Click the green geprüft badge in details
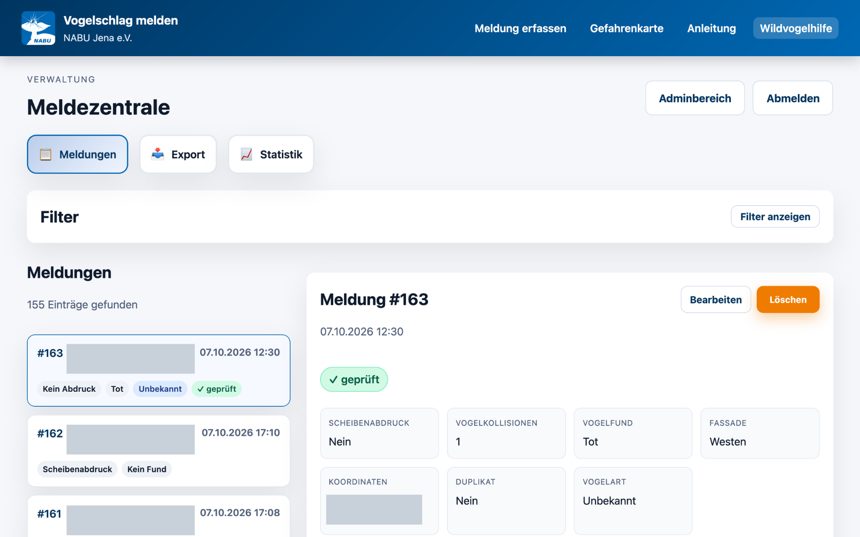Screen dimensions: 860x537 coord(354,380)
